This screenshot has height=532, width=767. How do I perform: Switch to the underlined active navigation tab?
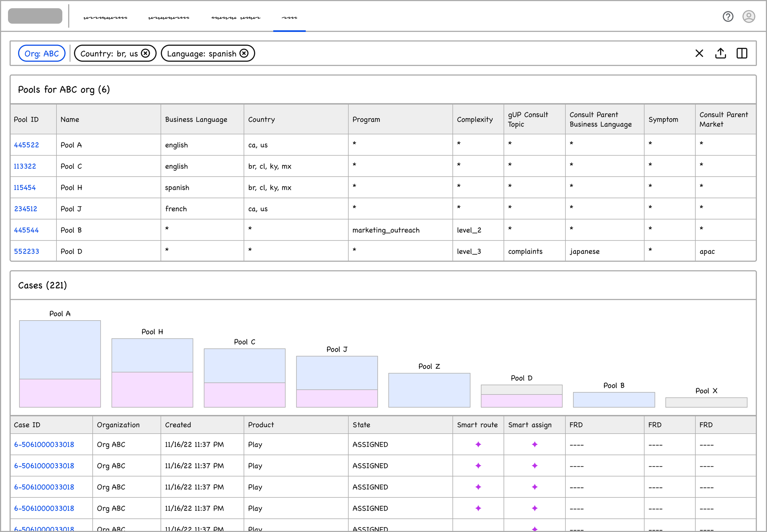click(x=289, y=18)
